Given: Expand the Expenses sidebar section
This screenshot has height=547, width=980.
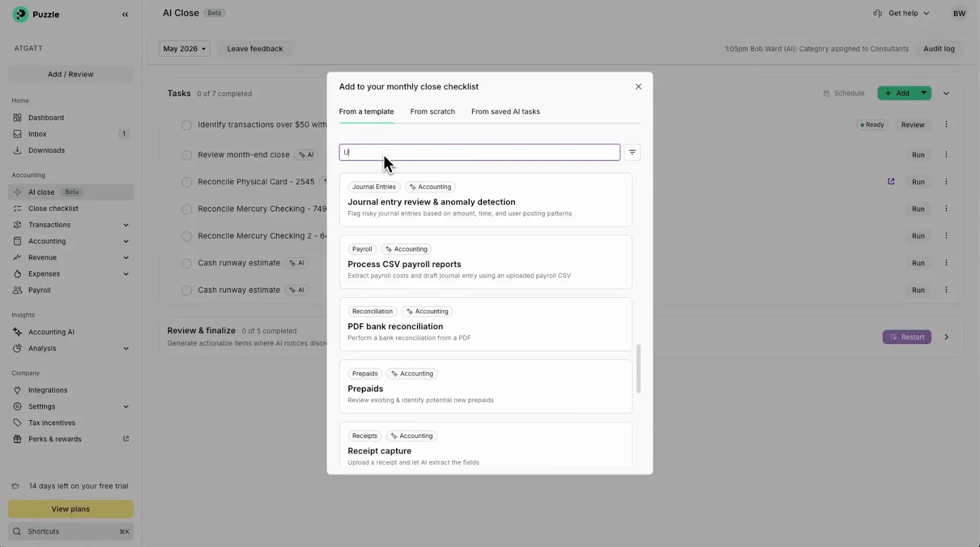Looking at the screenshot, I should tap(126, 274).
